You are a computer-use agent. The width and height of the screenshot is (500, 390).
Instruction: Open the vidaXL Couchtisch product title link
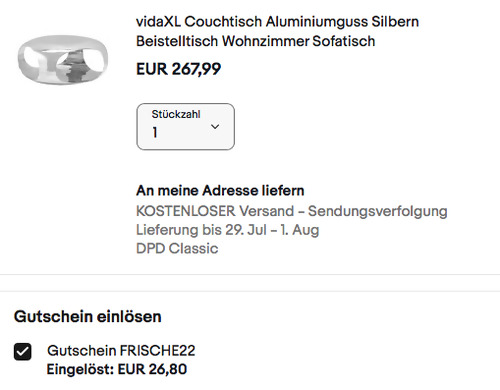coord(277,31)
